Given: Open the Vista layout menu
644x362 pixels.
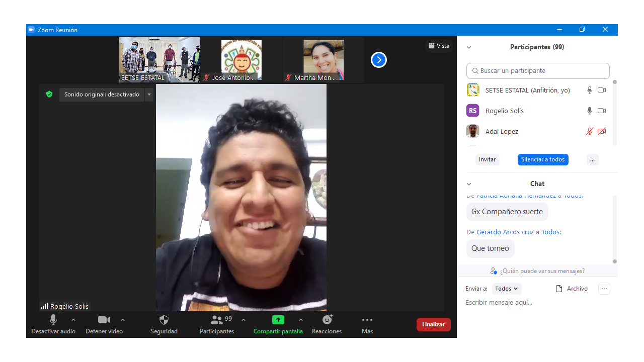Looking at the screenshot, I should [x=439, y=46].
